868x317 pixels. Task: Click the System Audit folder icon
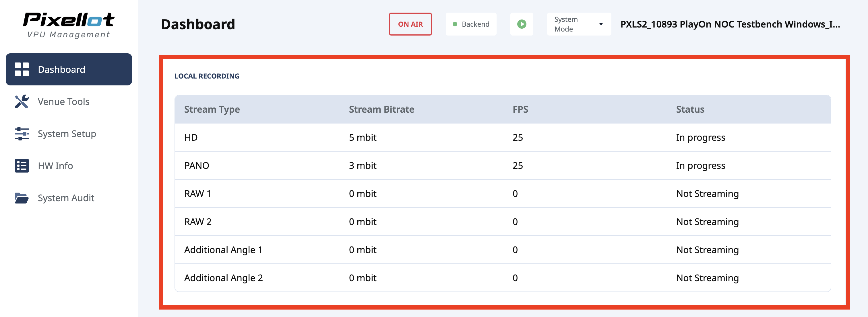pyautogui.click(x=22, y=198)
